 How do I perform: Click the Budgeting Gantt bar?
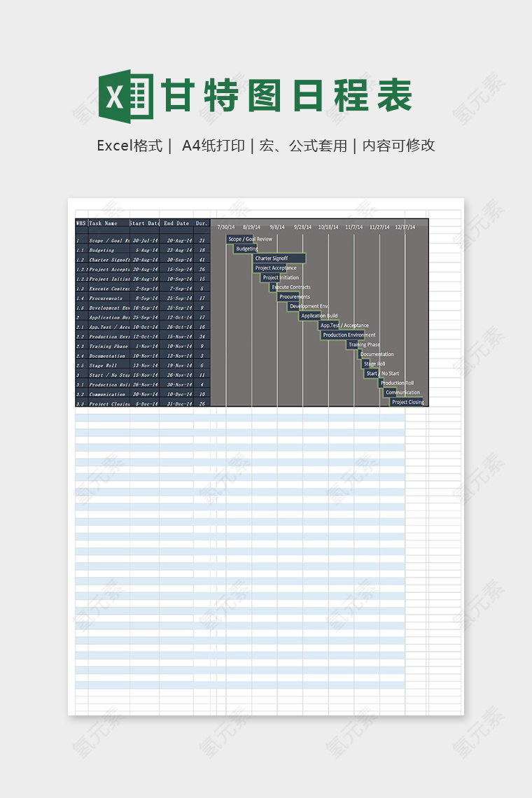coord(246,248)
